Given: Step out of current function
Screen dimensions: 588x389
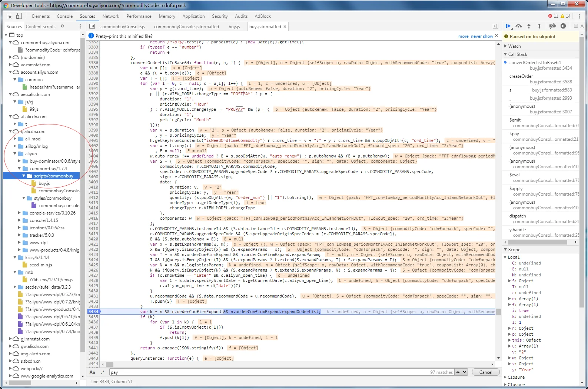Looking at the screenshot, I should click(x=539, y=26).
